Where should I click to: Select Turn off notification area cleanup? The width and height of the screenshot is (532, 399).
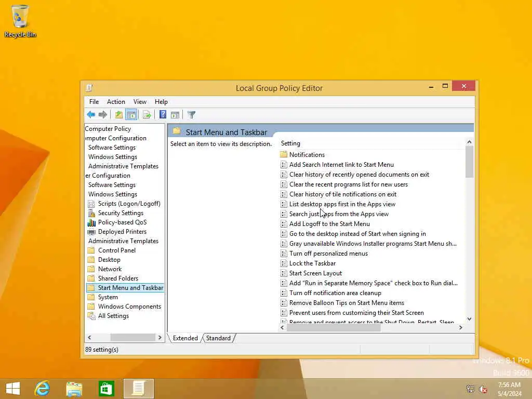(335, 293)
